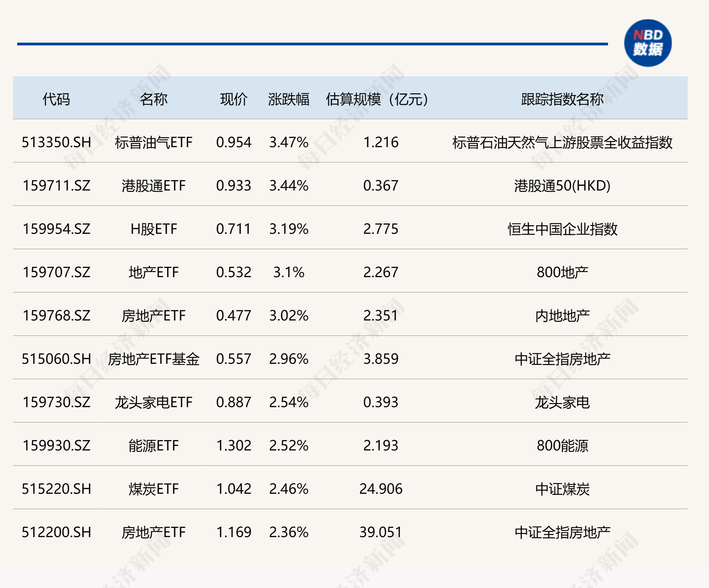Click the 800地产 index cell

coord(562,272)
